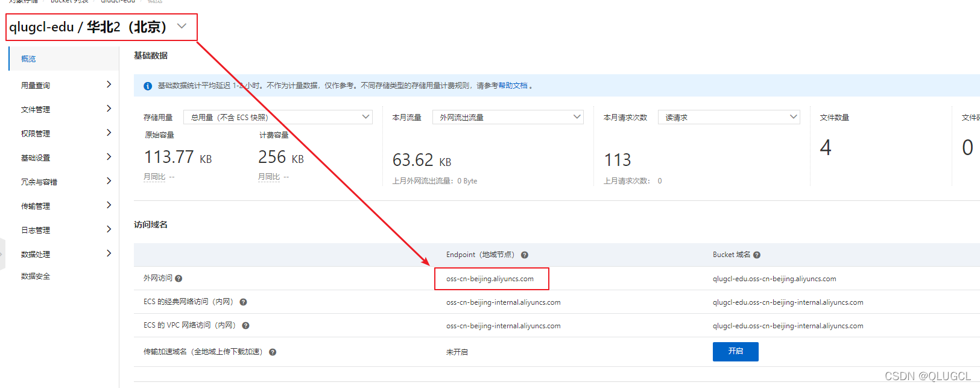This screenshot has width=980, height=388.
Task: Click help icon next to ECS 的 VPC 网络访问
Action: tap(245, 326)
